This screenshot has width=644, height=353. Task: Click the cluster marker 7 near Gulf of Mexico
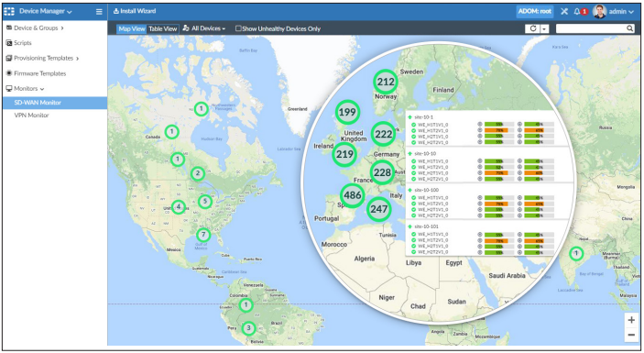(x=203, y=235)
